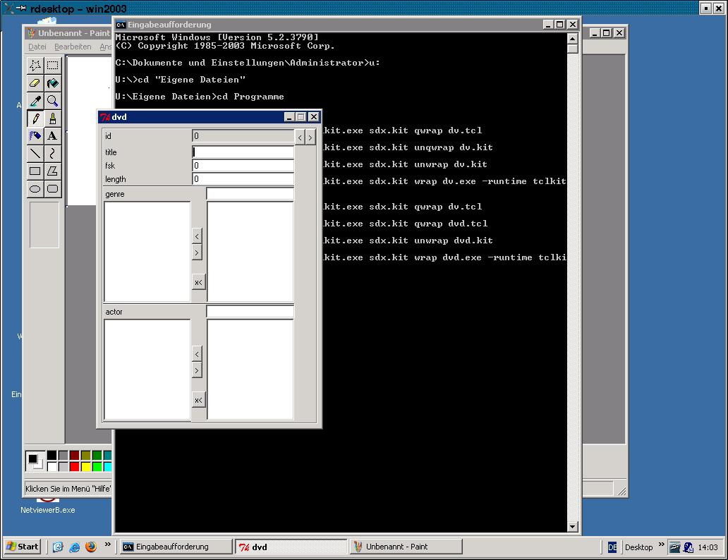The height and width of the screenshot is (560, 728).
Task: Choose the straight Line tool
Action: tap(35, 153)
